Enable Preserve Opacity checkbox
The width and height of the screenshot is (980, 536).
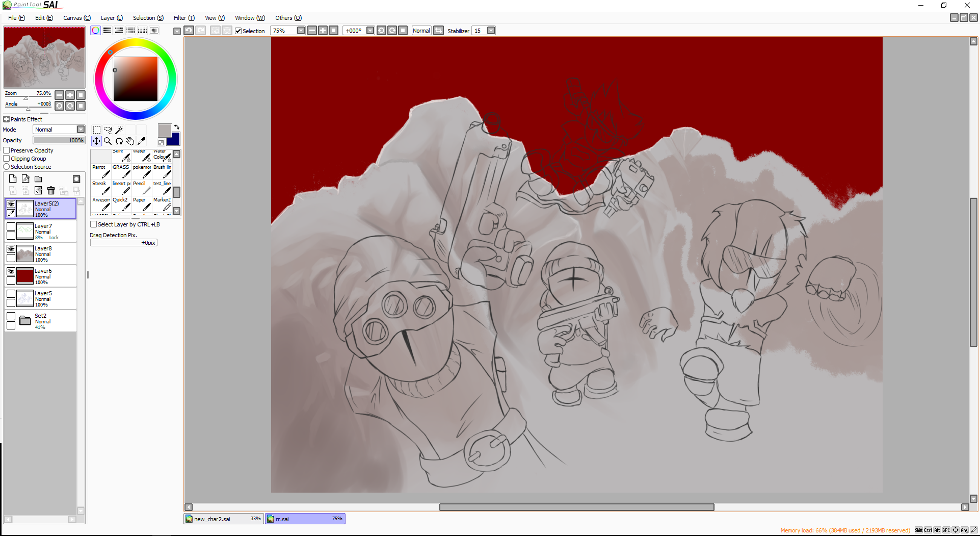tap(7, 150)
